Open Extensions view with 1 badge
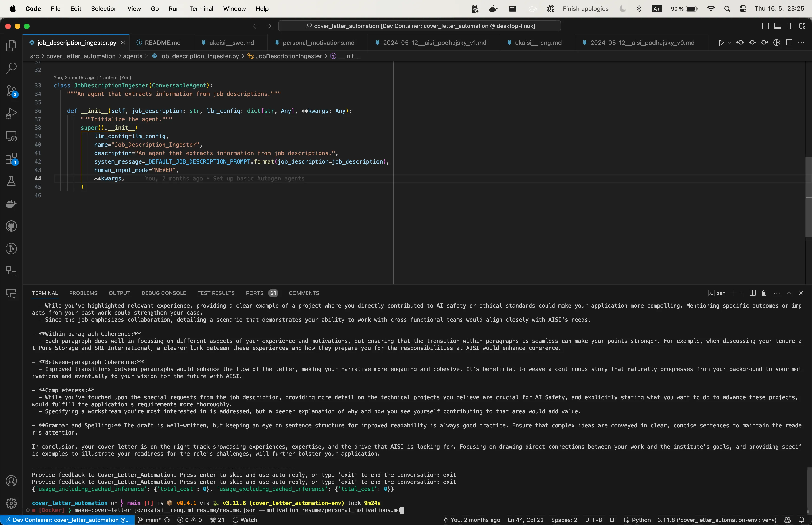The width and height of the screenshot is (812, 525). tap(11, 159)
